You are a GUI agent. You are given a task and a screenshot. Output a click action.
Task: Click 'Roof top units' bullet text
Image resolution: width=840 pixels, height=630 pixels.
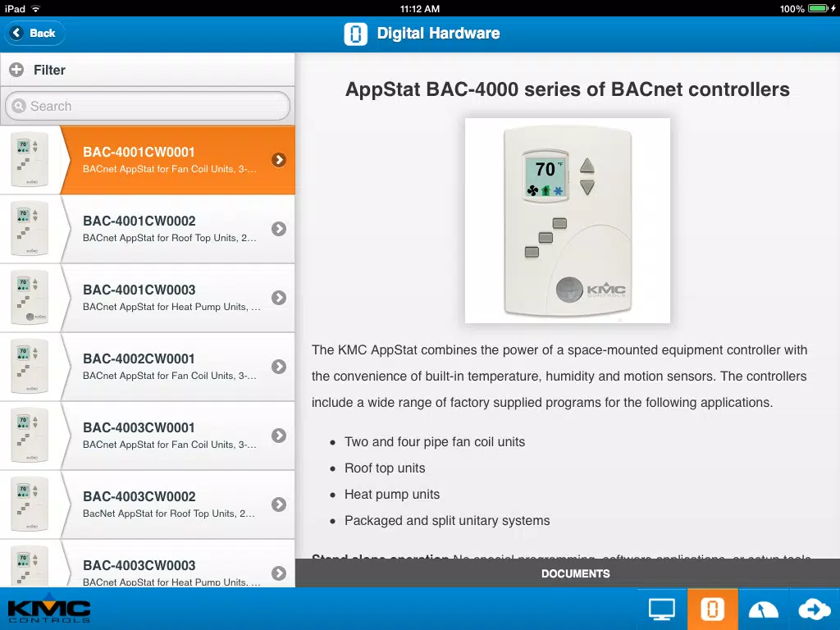[x=385, y=468]
